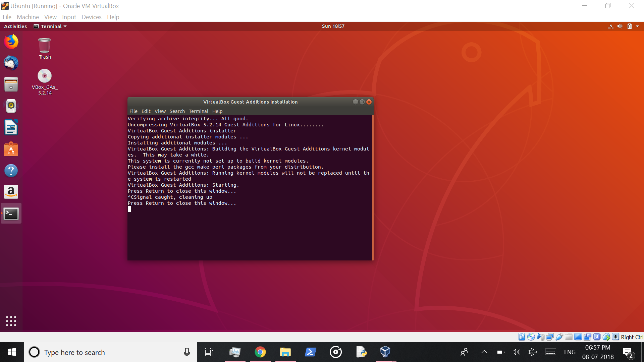Launch Firefox from the Ubuntu dock

11,42
